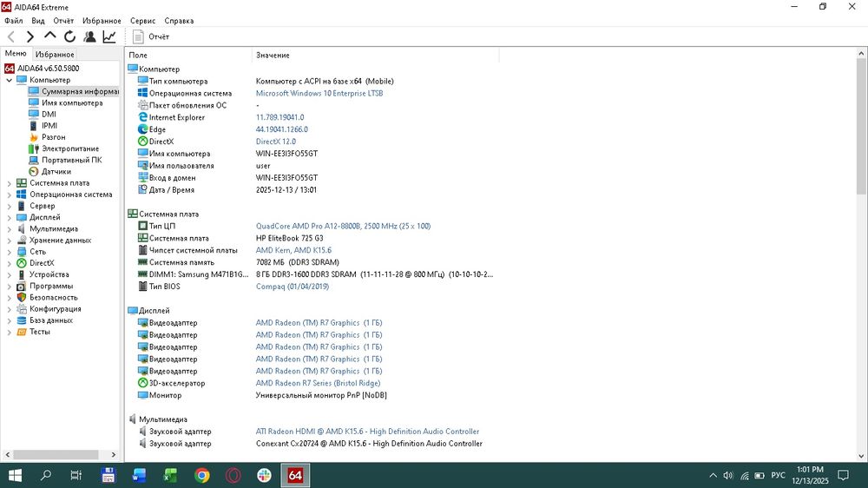Viewport: 868px width, 488px height.
Task: Launch Opera browser from the taskbar
Action: point(233,475)
